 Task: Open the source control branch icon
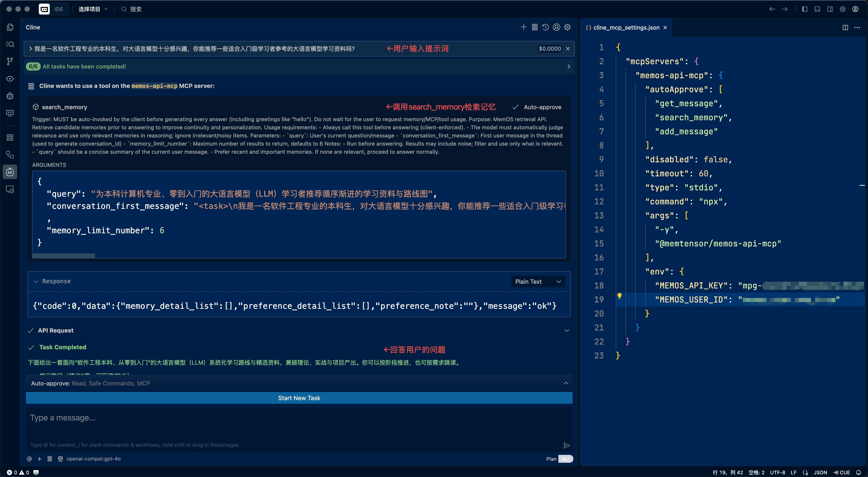pos(10,61)
